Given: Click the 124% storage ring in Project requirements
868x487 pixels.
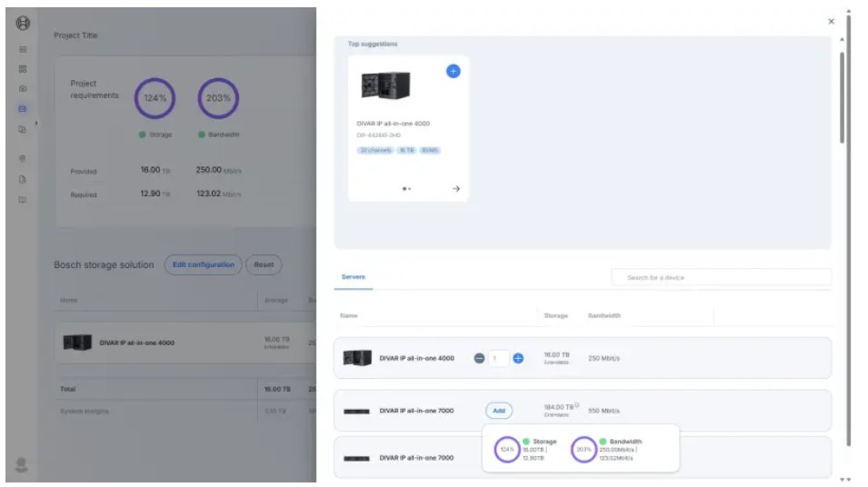Looking at the screenshot, I should [155, 98].
